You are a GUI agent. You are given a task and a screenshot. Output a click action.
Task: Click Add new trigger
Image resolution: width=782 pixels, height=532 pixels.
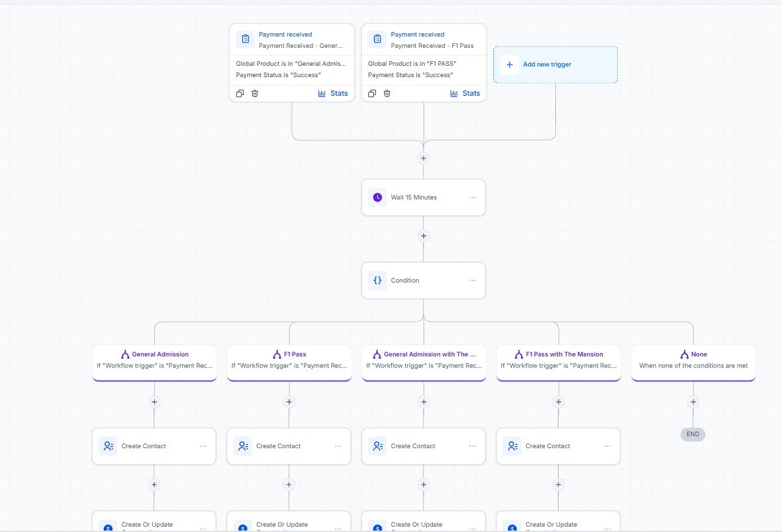pyautogui.click(x=556, y=65)
